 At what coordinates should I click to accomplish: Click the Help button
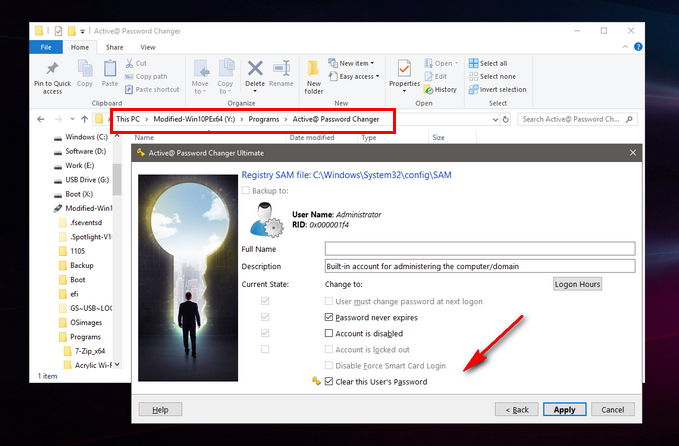(x=160, y=410)
